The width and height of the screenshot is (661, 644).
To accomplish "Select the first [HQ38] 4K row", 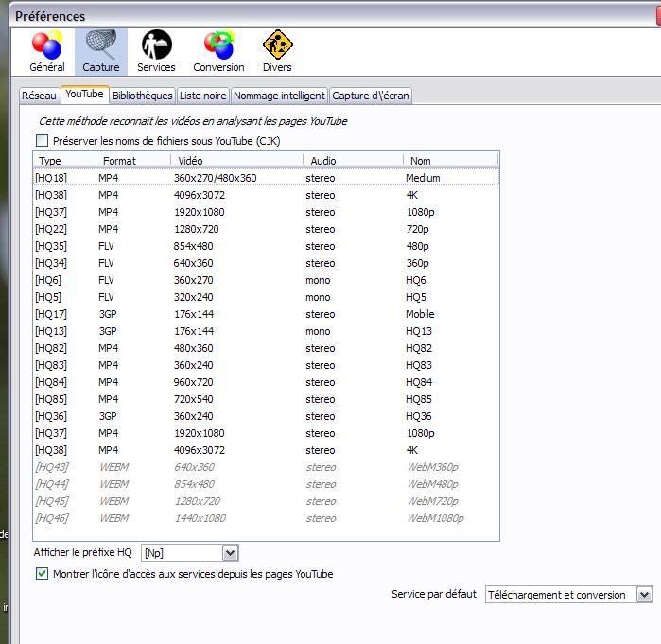I will [266, 195].
